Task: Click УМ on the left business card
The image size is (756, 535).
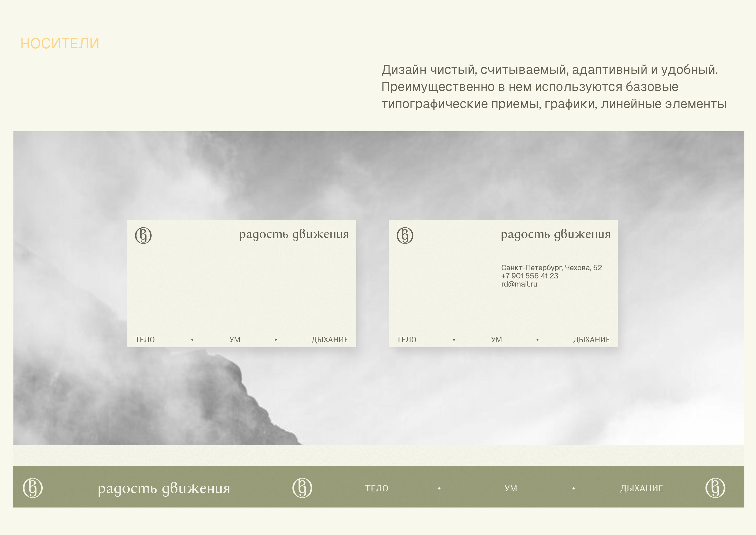Action: [x=235, y=340]
